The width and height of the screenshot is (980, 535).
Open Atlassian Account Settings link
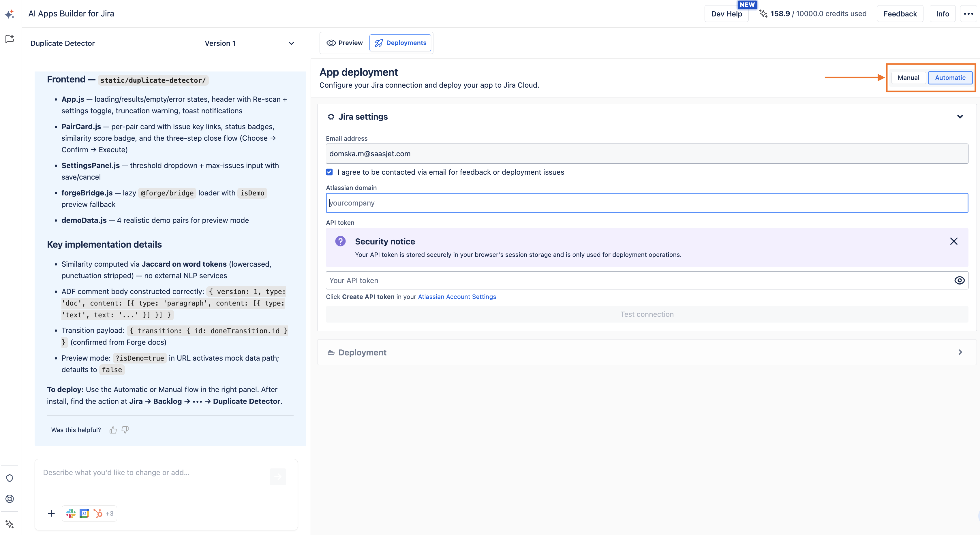coord(457,297)
